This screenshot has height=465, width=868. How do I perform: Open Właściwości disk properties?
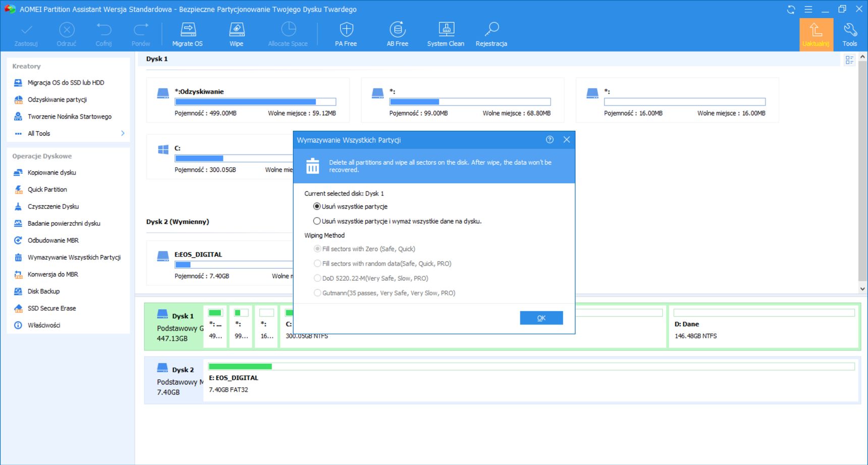pyautogui.click(x=43, y=325)
